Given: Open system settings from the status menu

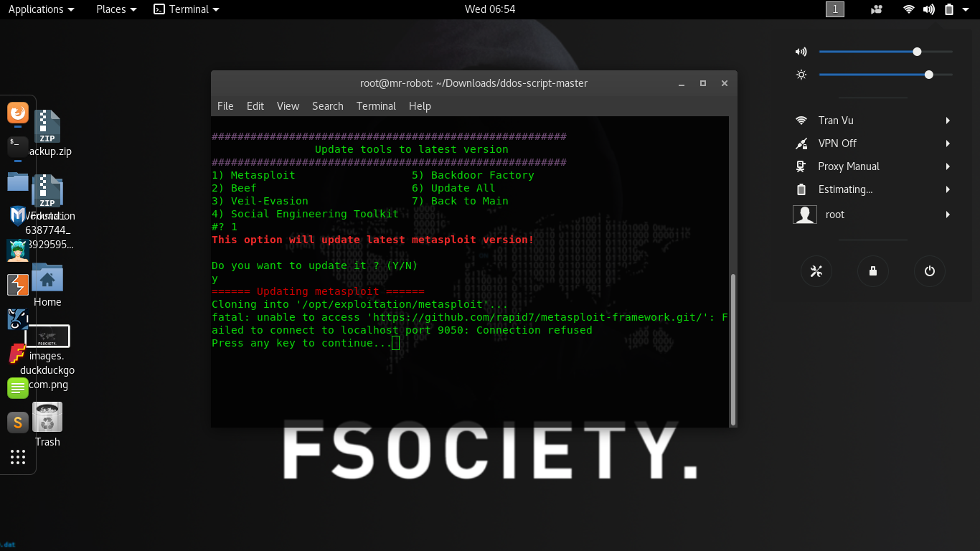Looking at the screenshot, I should coord(816,271).
